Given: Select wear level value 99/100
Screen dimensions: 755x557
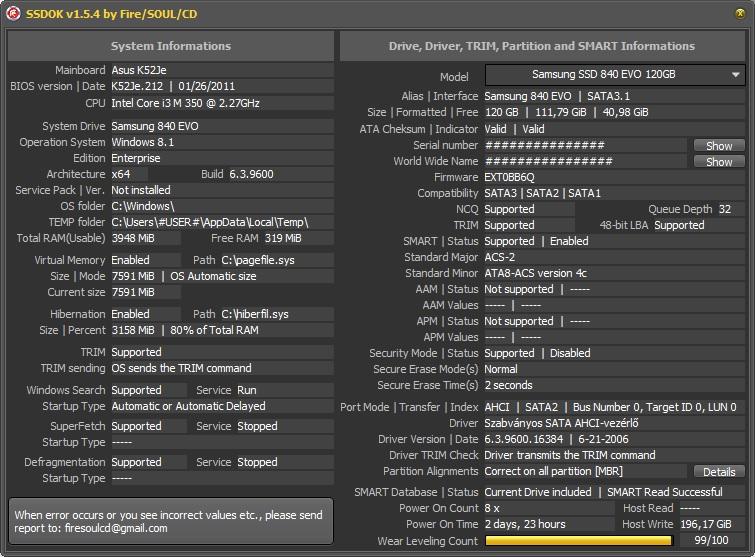Looking at the screenshot, I should (711, 541).
